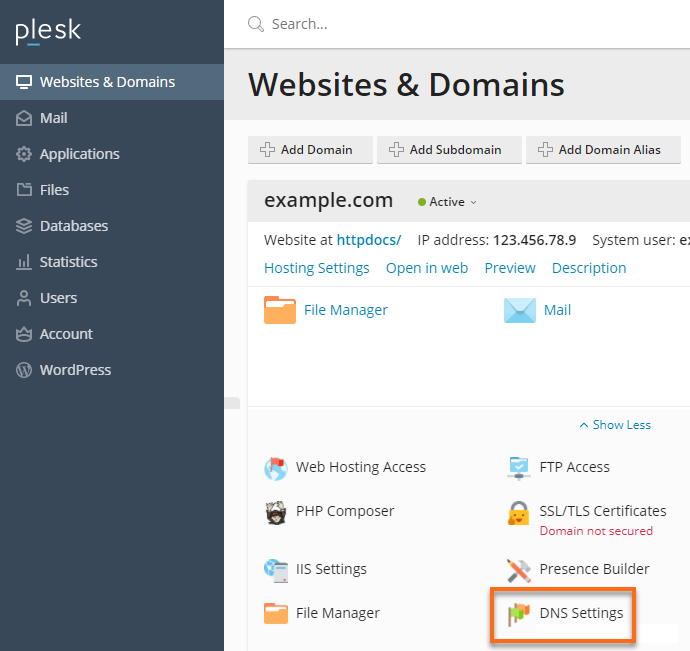Click the Mail envelope sidebar icon

24,118
